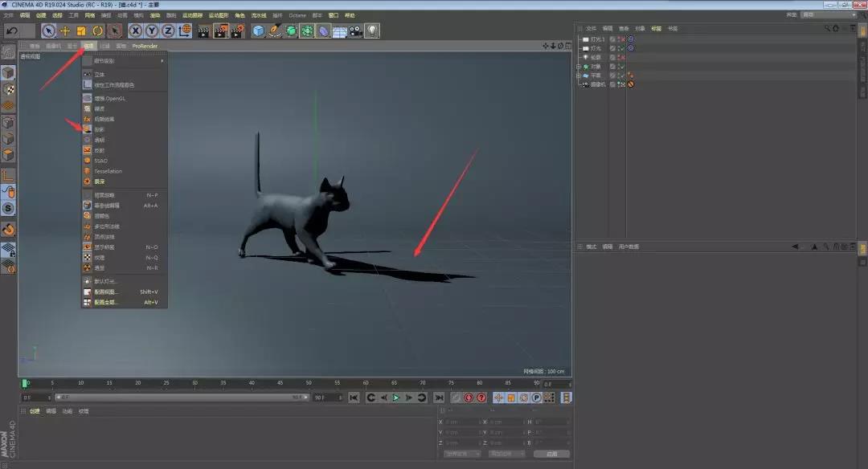The image size is (868, 469).
Task: Toggle the X axis lock
Action: pos(135,31)
